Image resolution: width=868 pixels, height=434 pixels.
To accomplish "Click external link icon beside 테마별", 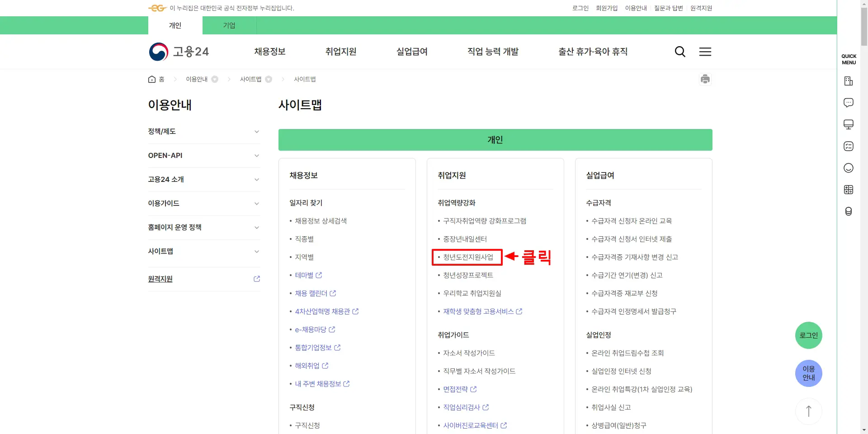I will click(319, 275).
